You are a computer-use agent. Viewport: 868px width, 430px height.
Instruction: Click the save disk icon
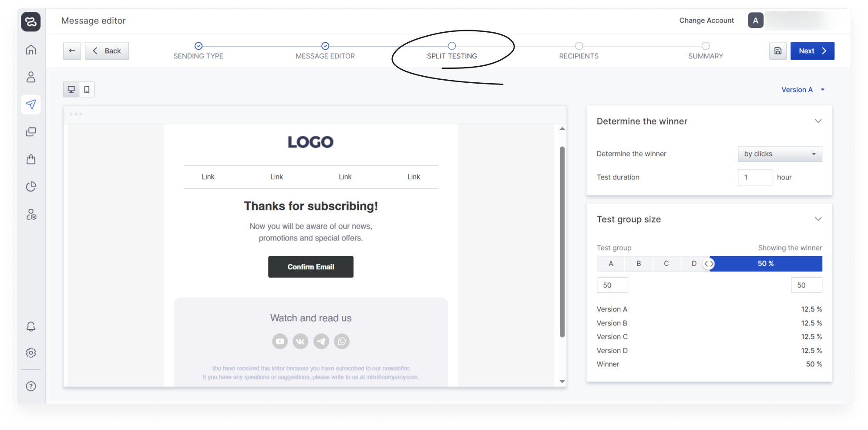(x=778, y=51)
